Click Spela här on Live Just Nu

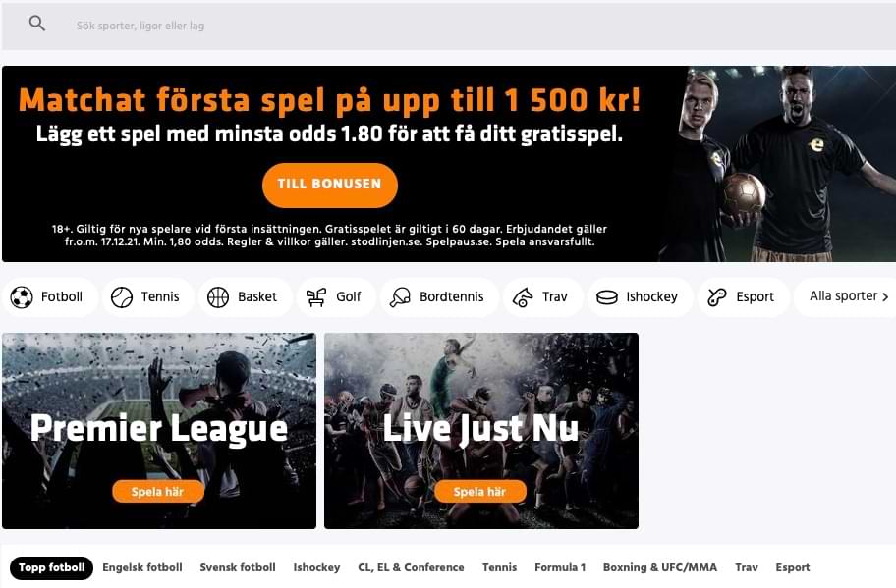coord(480,491)
